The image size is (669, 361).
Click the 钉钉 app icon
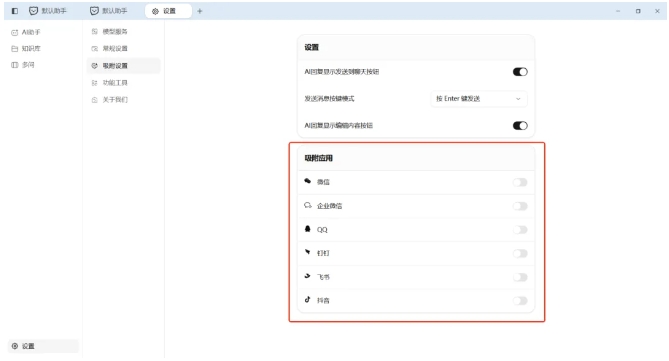(308, 252)
